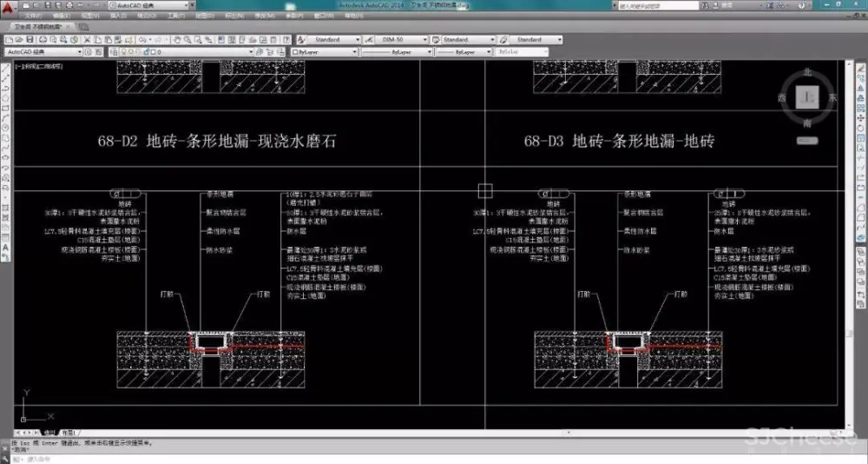This screenshot has width=868, height=464.
Task: Click the Zoom Realtime magnifier icon
Action: [x=187, y=40]
